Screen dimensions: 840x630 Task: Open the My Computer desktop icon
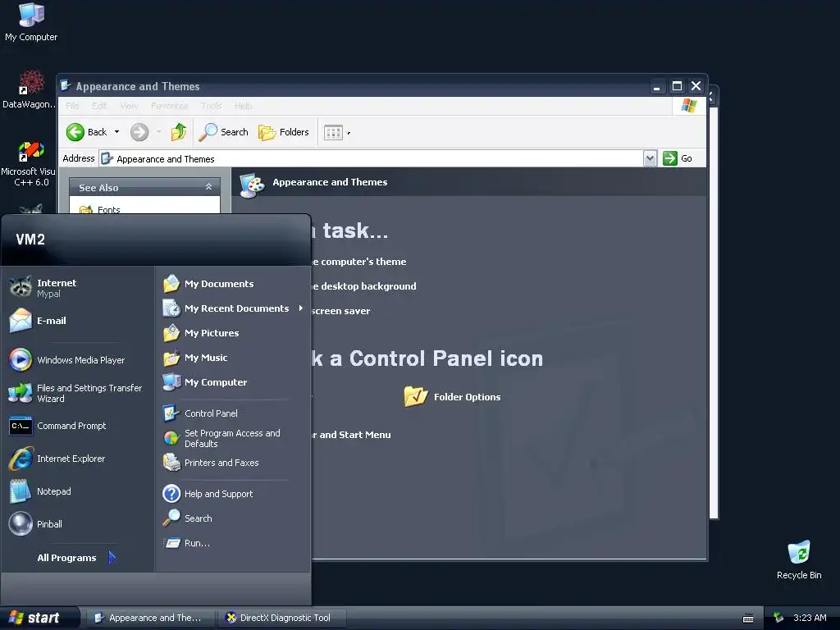click(31, 21)
